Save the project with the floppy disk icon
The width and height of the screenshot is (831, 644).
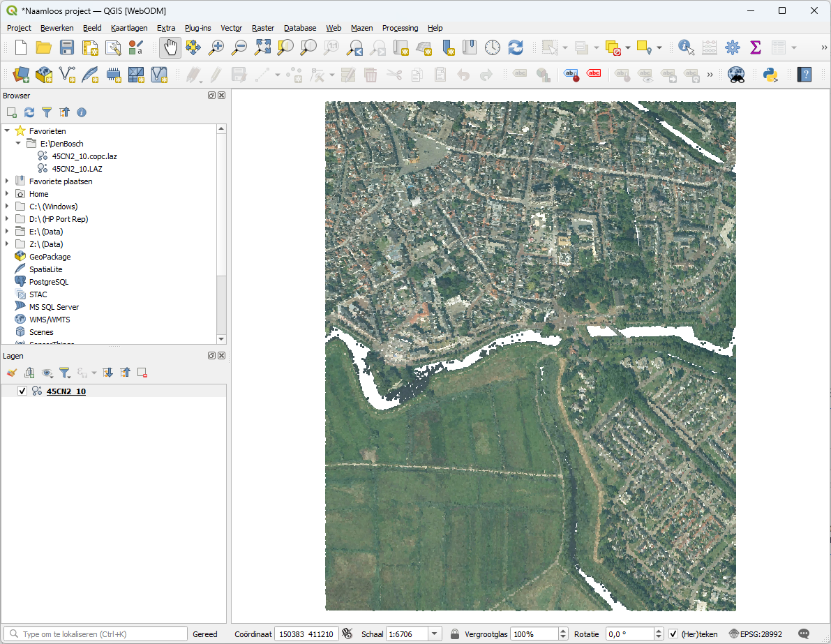67,47
